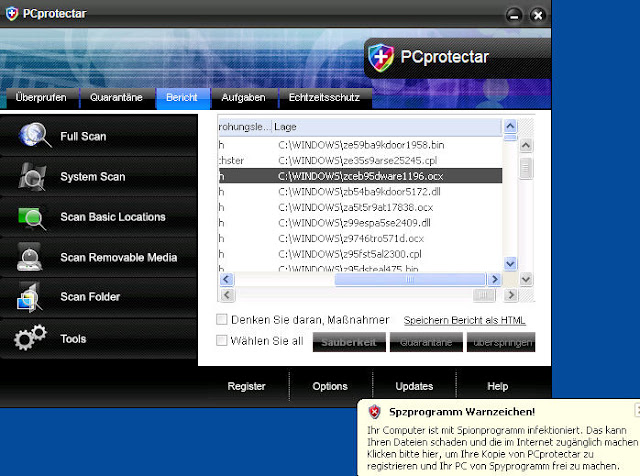Click the Scan Folder icon
Viewport: 640px width, 476px height.
click(29, 297)
